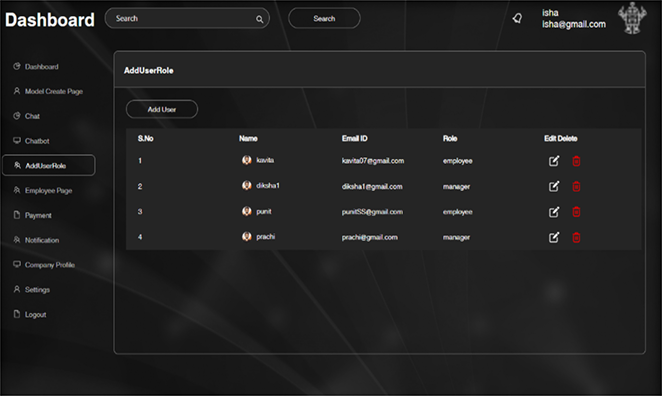Delete diksha1's user entry
The image size is (662, 396).
coord(576,186)
